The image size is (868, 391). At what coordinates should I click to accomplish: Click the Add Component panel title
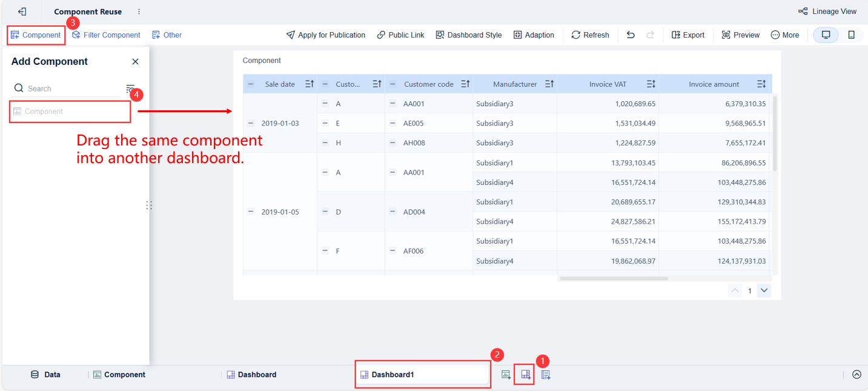pyautogui.click(x=50, y=62)
